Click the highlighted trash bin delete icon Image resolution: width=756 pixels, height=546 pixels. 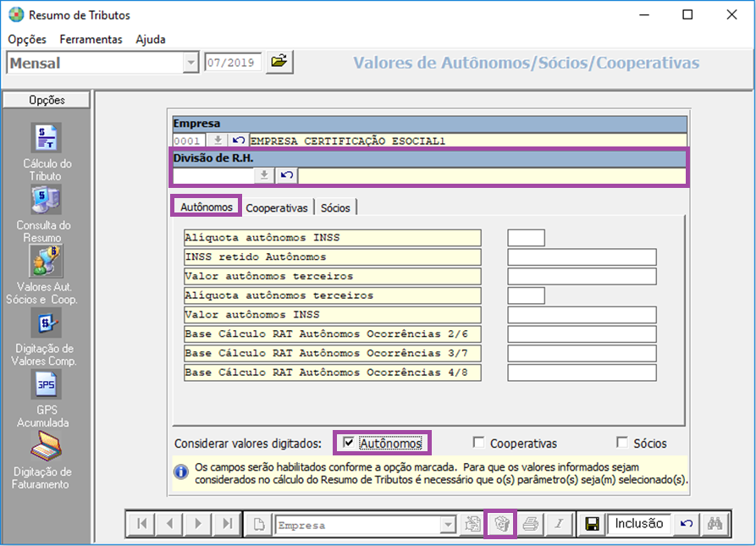click(x=501, y=523)
